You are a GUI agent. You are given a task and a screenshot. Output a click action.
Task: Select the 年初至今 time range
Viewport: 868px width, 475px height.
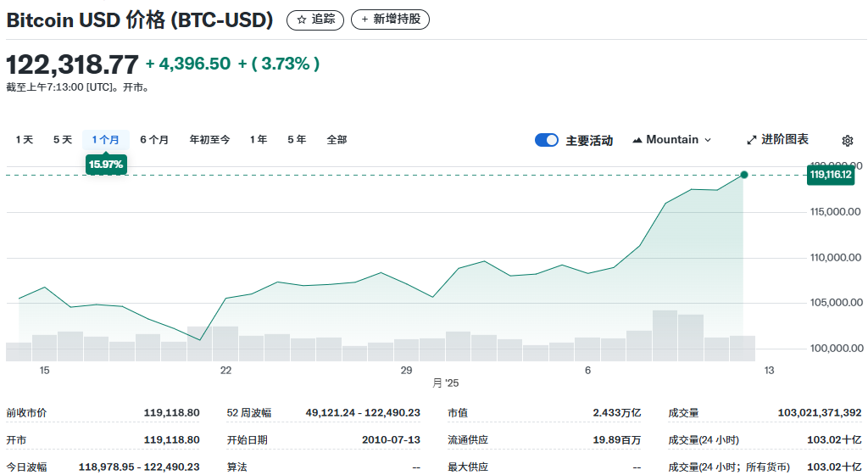[209, 139]
